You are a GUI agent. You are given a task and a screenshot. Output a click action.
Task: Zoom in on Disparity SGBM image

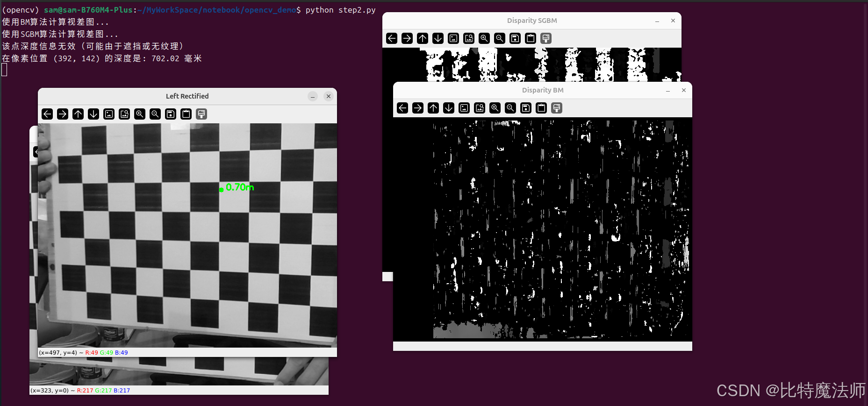(x=484, y=38)
